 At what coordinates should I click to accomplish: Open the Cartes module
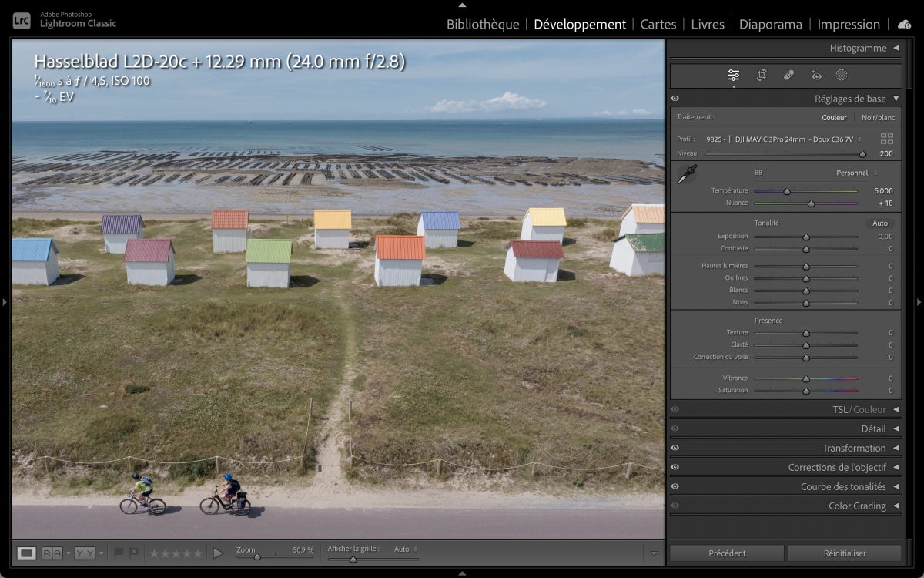pyautogui.click(x=658, y=24)
